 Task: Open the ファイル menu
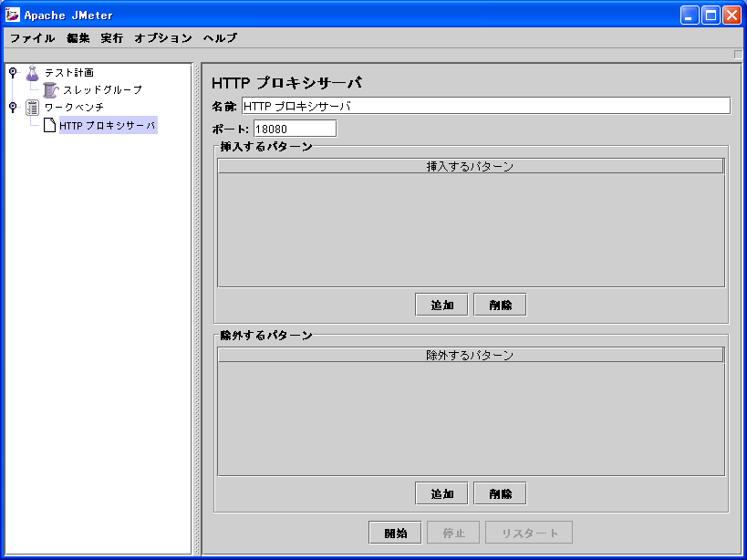33,38
